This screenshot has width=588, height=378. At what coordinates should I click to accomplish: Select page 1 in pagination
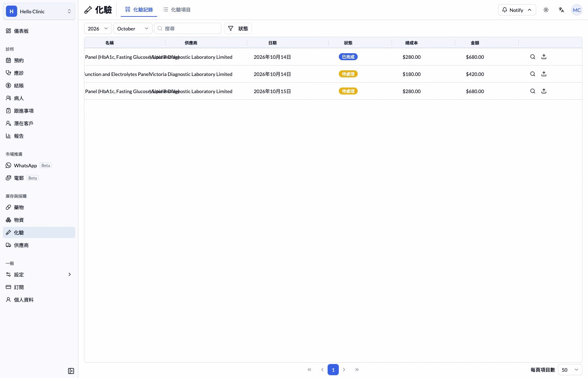point(333,370)
